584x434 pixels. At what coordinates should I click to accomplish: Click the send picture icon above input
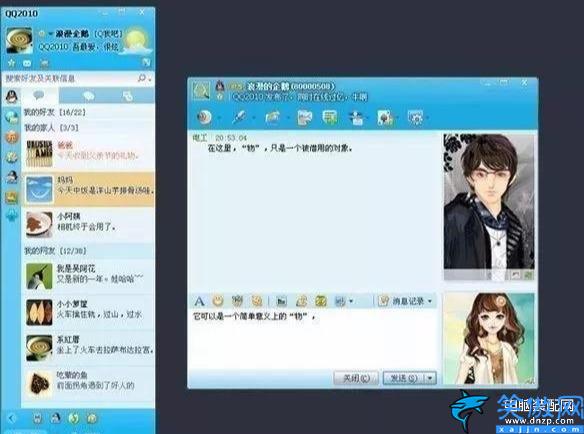(281, 301)
